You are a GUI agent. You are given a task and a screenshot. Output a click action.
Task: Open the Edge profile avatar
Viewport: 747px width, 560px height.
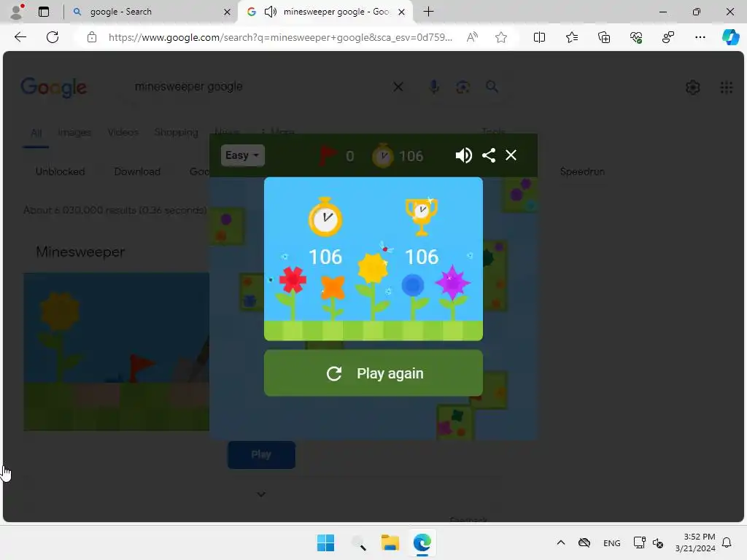(17, 12)
